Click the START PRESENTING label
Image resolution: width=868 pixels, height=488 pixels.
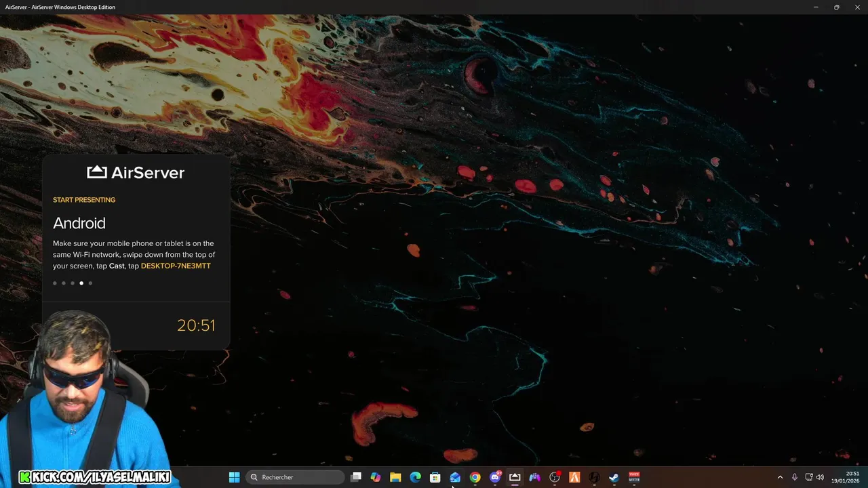point(84,200)
